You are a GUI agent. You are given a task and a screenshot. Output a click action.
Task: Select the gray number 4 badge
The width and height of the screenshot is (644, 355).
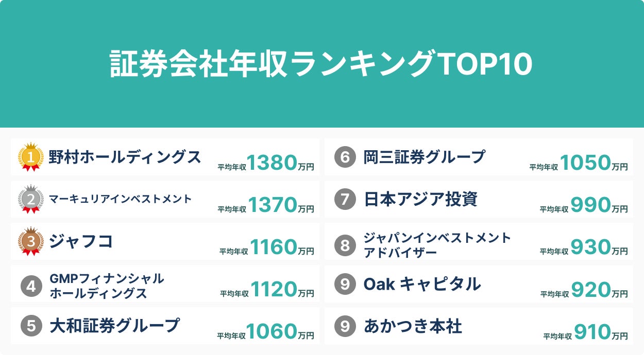click(31, 286)
